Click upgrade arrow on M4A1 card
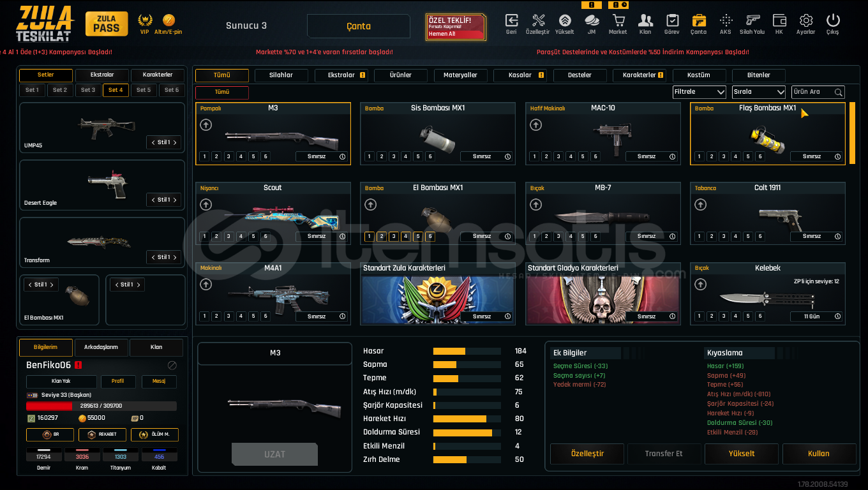Image resolution: width=868 pixels, height=490 pixels. (206, 285)
